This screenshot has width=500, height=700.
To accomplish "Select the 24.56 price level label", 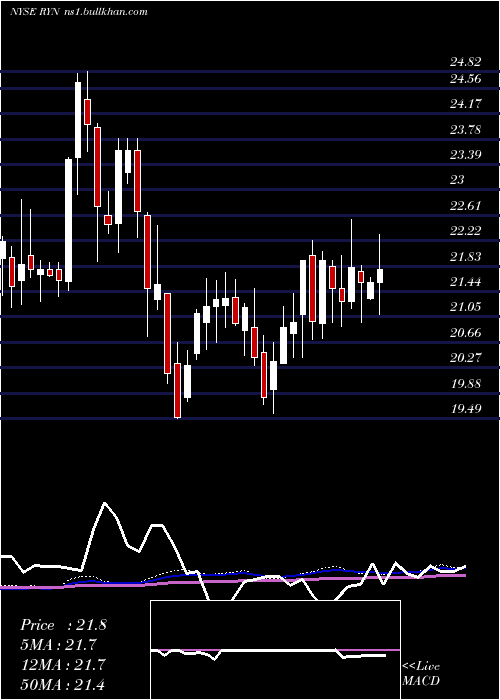I will coord(465,79).
